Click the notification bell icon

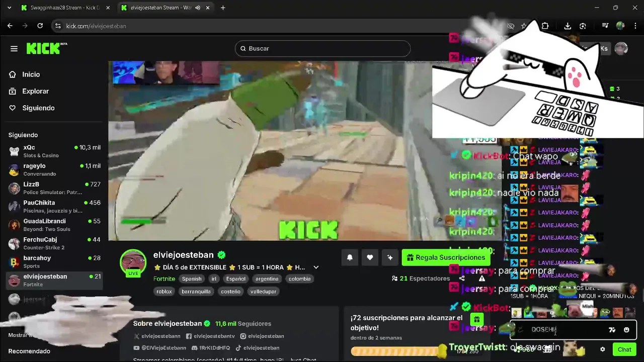coord(350,257)
